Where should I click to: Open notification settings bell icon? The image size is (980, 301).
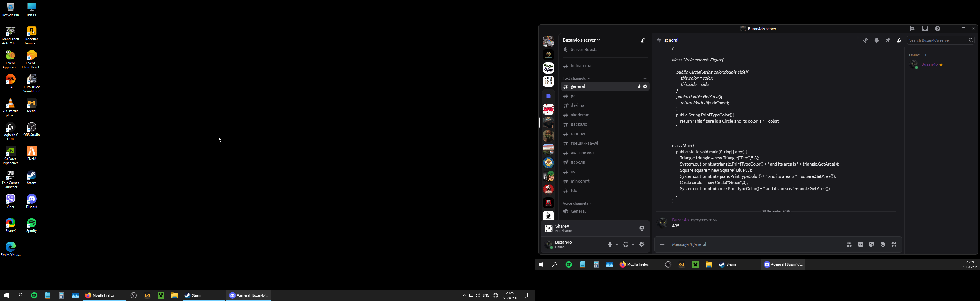pos(877,40)
